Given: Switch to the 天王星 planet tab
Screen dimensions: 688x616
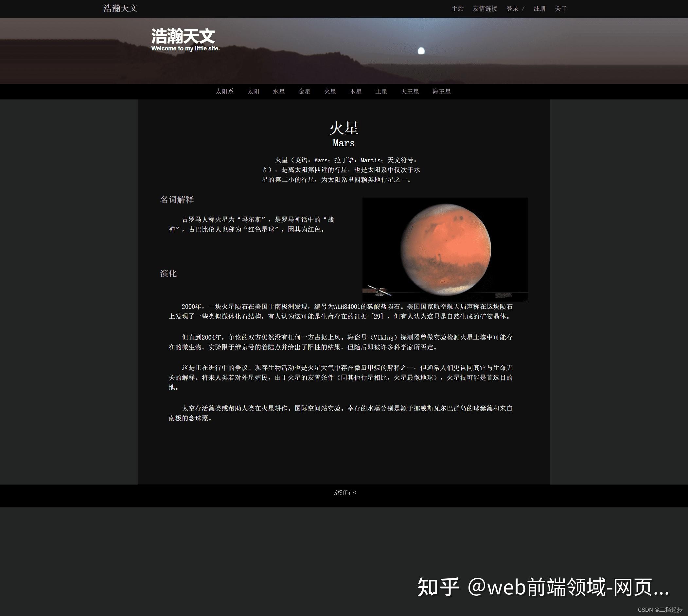Looking at the screenshot, I should 410,91.
